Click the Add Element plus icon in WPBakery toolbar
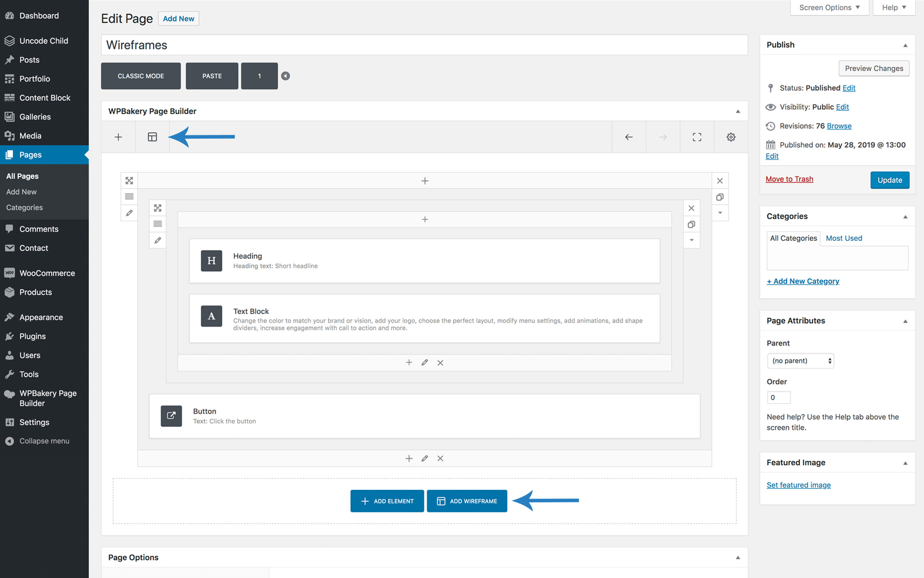This screenshot has height=578, width=924. pos(118,137)
